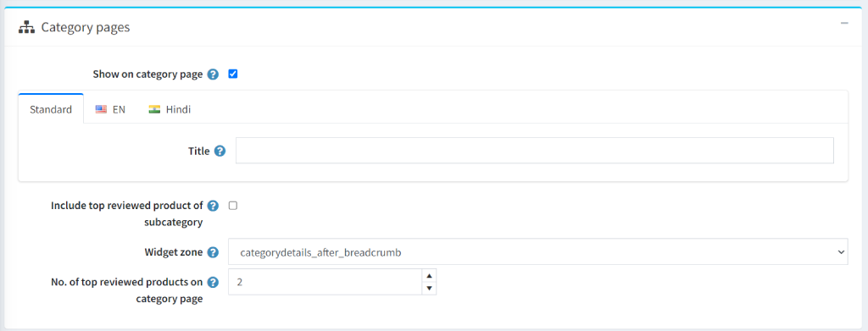The height and width of the screenshot is (331, 868).
Task: Open help tooltip for Widget zone
Action: [213, 252]
